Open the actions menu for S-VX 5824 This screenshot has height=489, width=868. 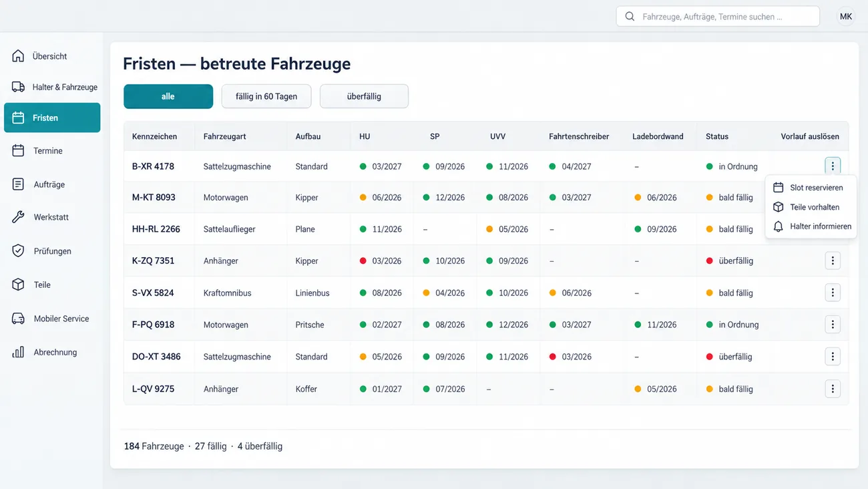point(833,293)
